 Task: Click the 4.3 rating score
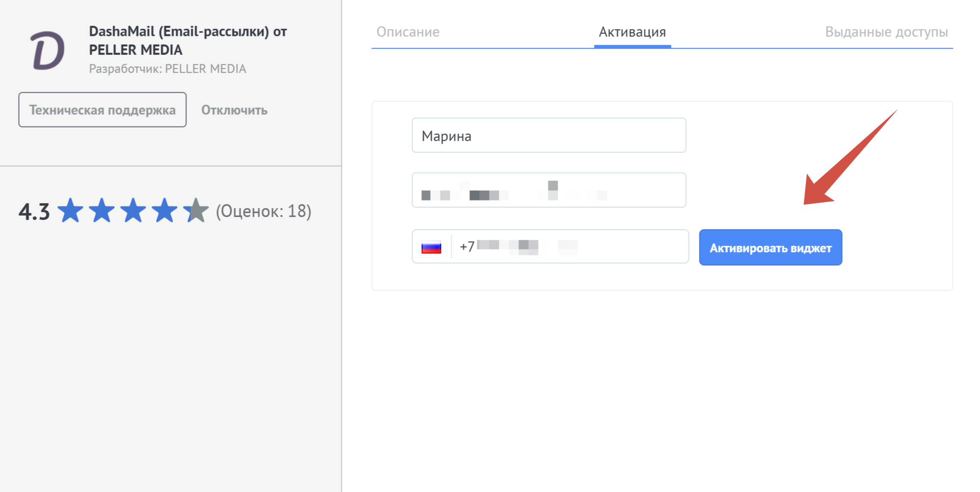click(34, 212)
